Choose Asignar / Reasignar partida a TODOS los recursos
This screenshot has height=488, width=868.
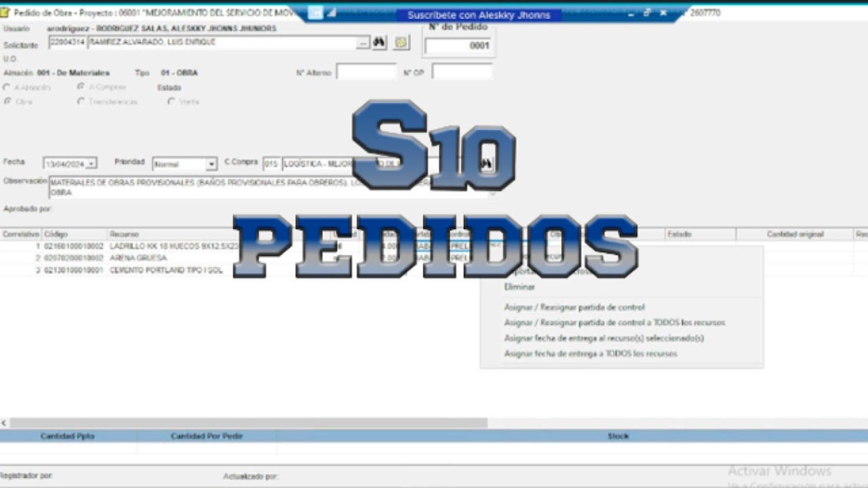[614, 323]
